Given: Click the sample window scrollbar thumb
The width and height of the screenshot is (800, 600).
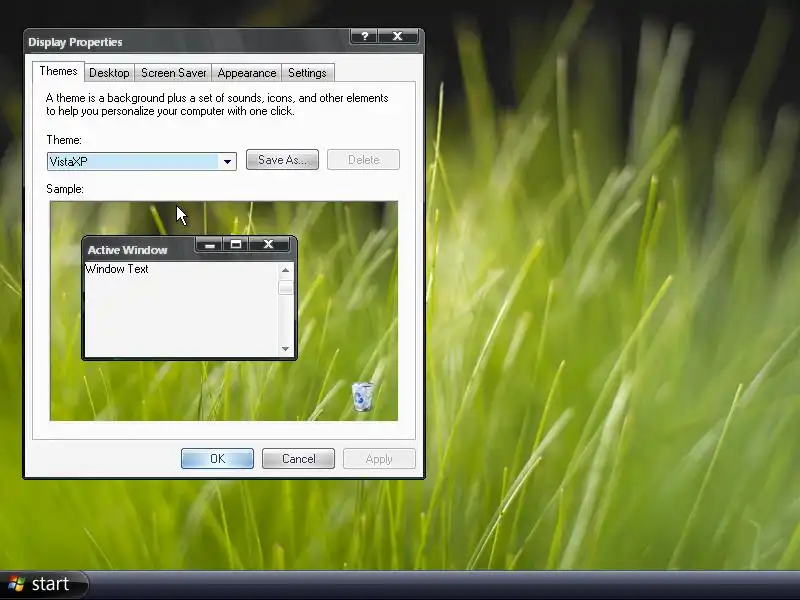Looking at the screenshot, I should tap(285, 287).
